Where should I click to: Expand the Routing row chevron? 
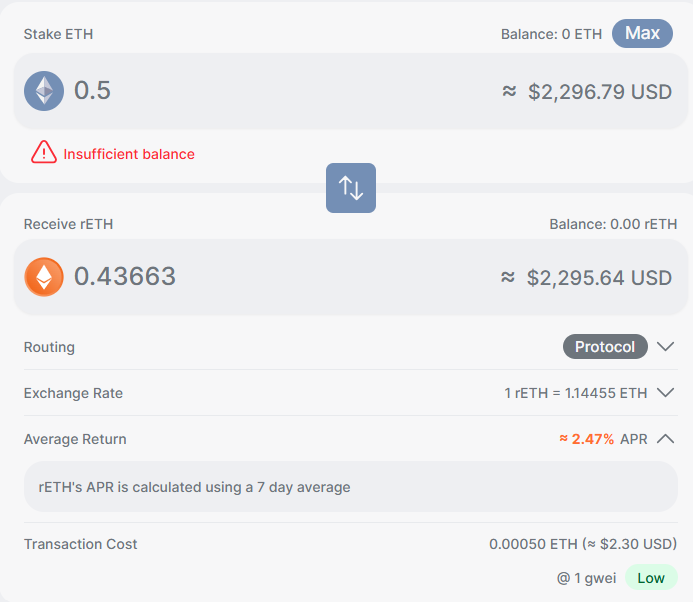[x=666, y=347]
